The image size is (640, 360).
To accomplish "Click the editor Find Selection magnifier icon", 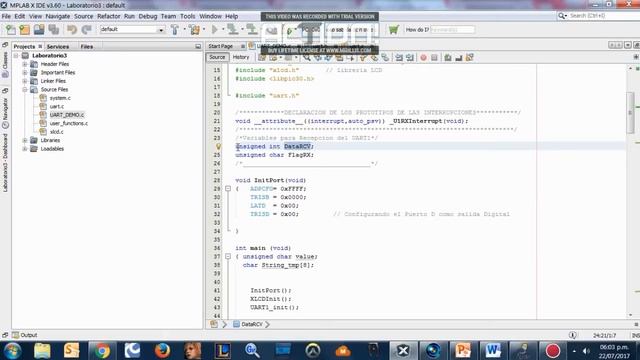I will [307, 58].
